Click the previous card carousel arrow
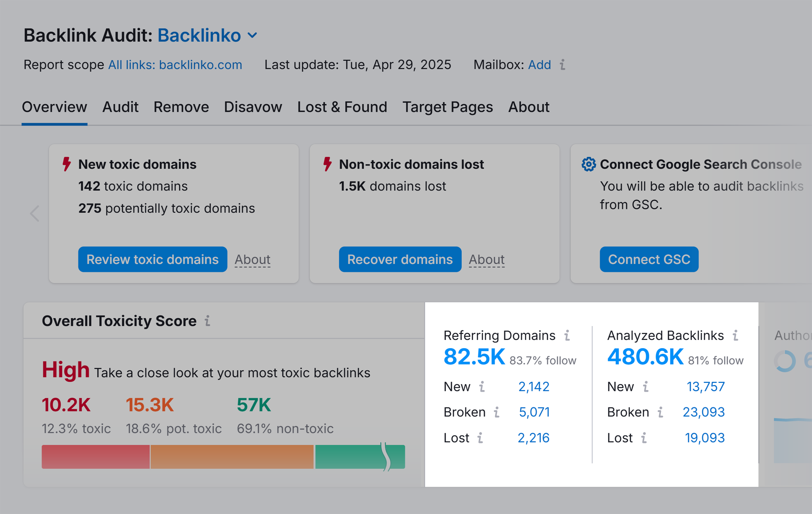The height and width of the screenshot is (514, 812). 35,213
